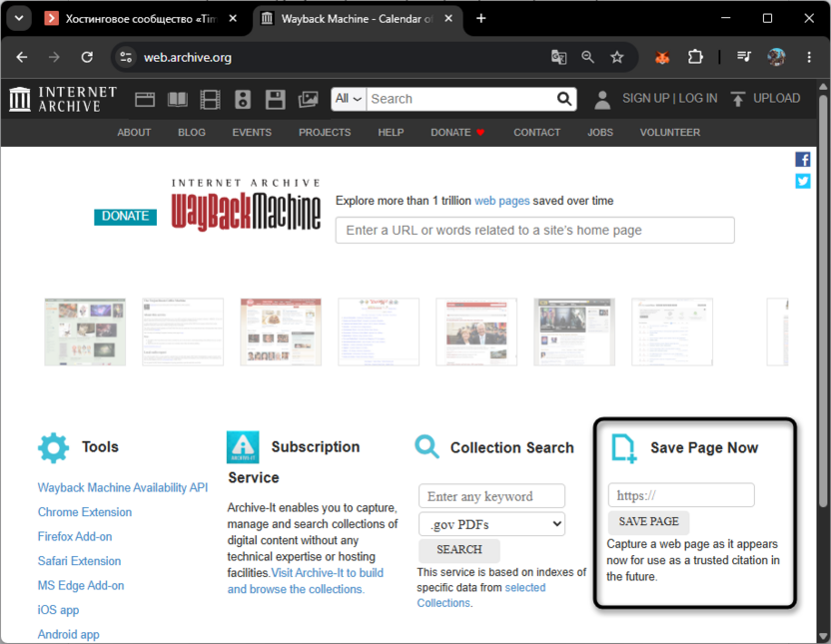Open the Firefox Add-on link
The height and width of the screenshot is (644, 831).
75,536
